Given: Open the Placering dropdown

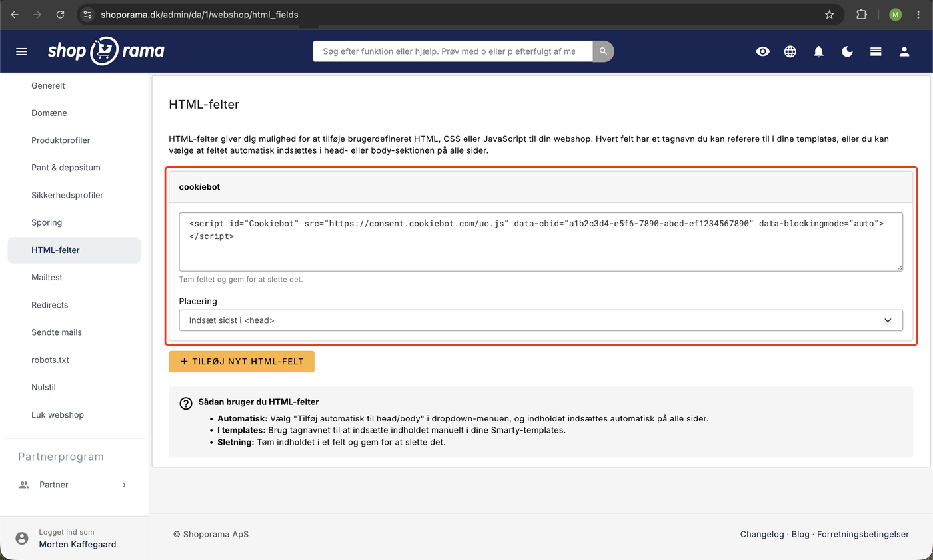Looking at the screenshot, I should 540,320.
